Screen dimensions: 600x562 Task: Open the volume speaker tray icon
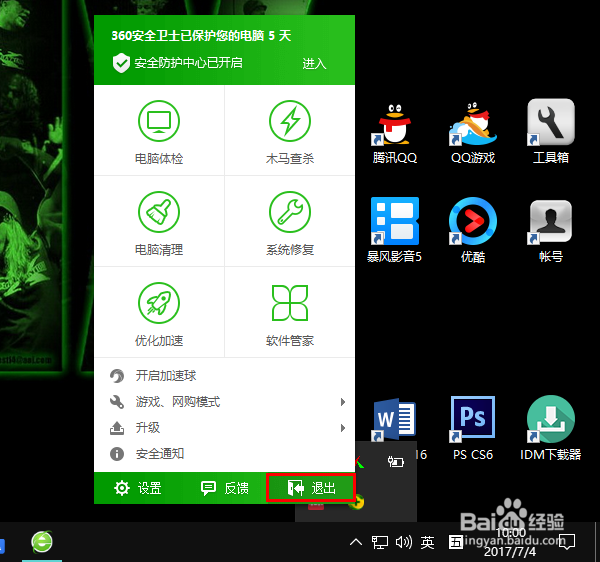coord(404,542)
